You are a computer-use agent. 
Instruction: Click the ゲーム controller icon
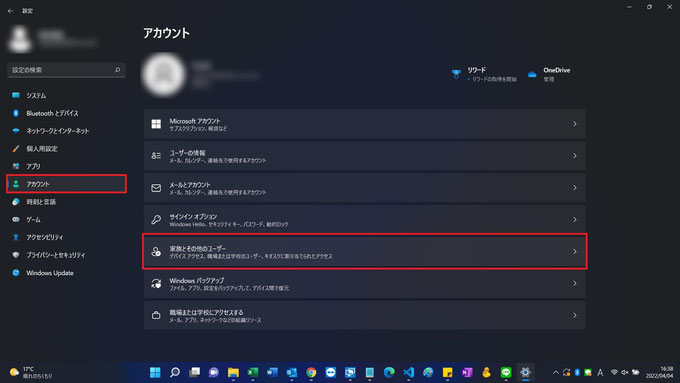coord(16,219)
